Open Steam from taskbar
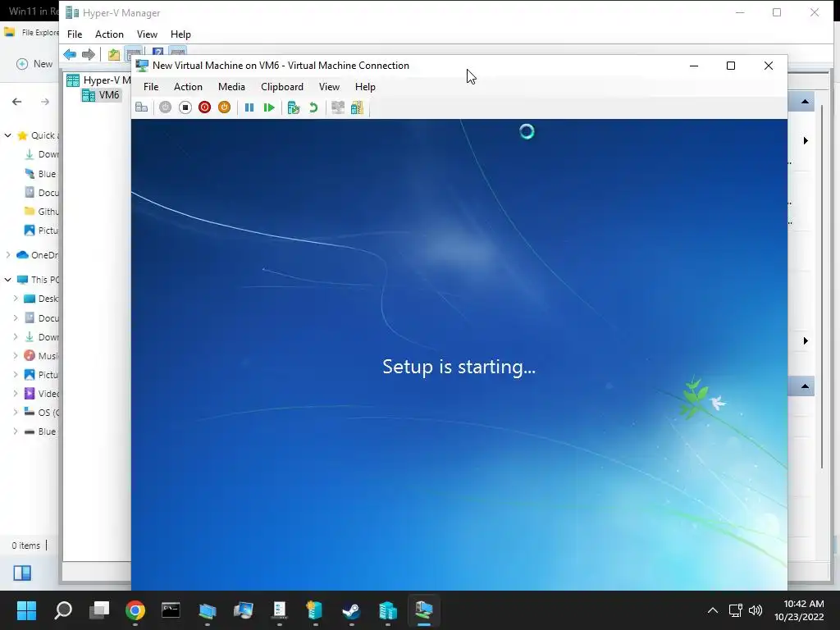The width and height of the screenshot is (840, 630). [351, 610]
